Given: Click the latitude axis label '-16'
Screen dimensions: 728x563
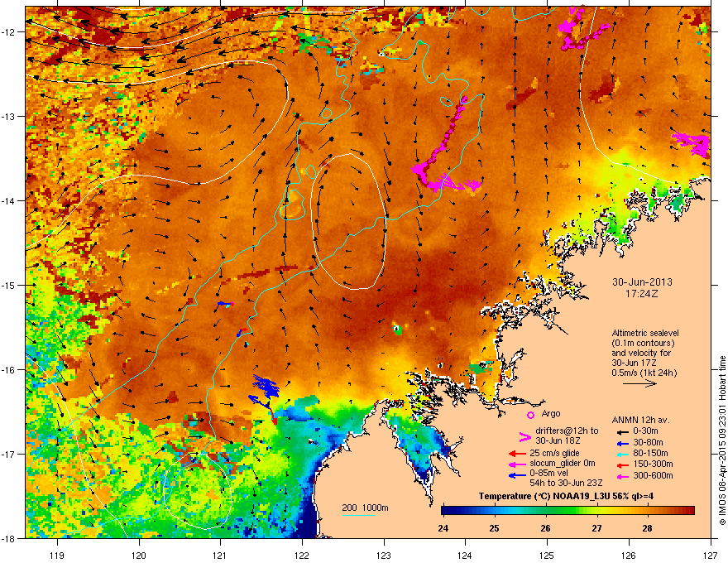Looking at the screenshot, I should [8, 370].
